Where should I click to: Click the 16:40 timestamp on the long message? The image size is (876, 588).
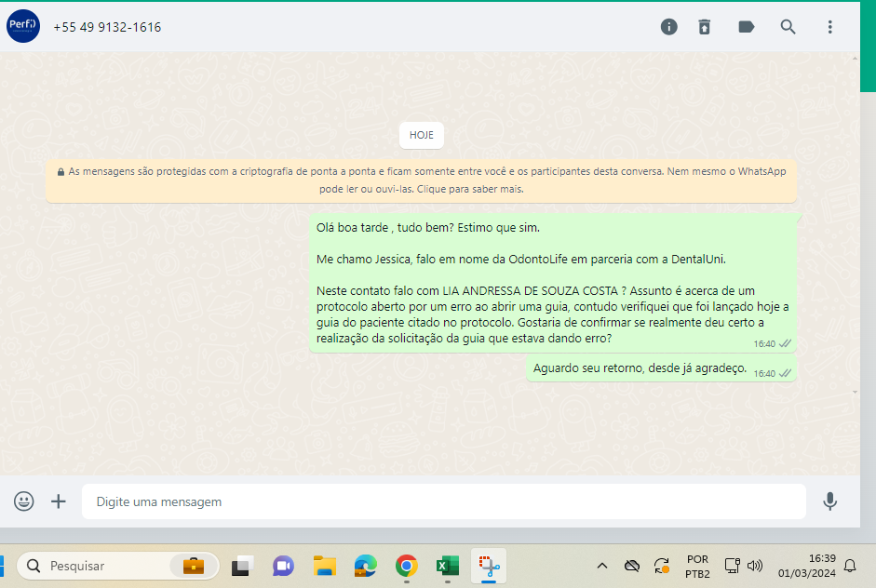pyautogui.click(x=764, y=344)
